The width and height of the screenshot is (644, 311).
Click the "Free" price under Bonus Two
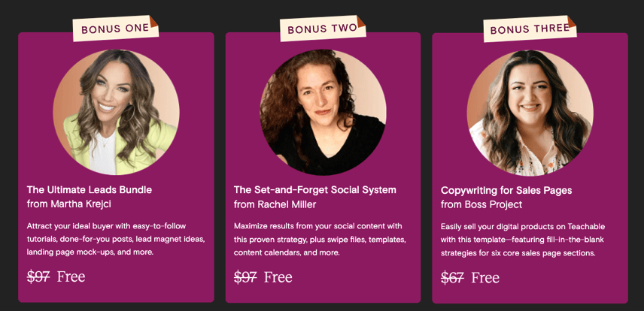pos(278,276)
